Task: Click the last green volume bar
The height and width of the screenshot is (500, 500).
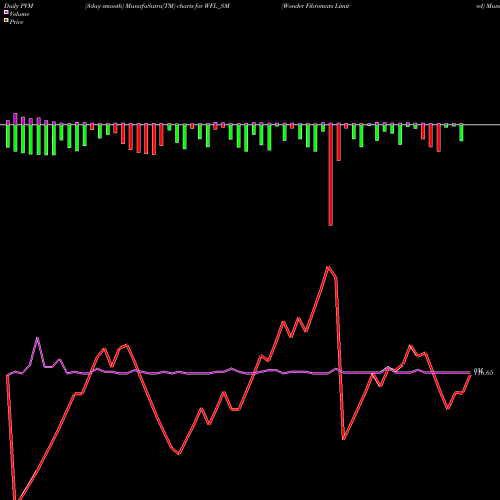Action: tap(461, 133)
